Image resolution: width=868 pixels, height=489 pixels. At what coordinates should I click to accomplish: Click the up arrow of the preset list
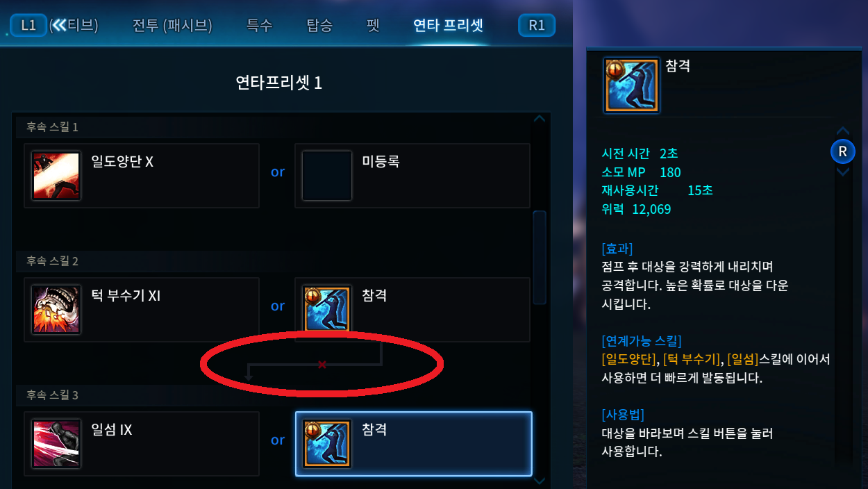tap(539, 119)
